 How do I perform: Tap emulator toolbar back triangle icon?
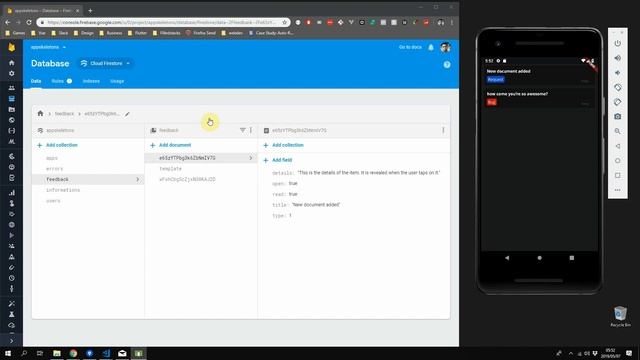click(618, 146)
